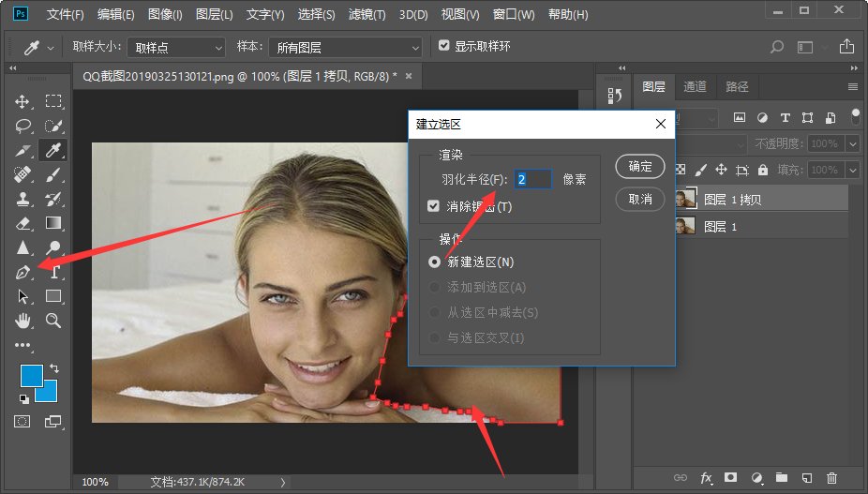Switch to the 路径 tab

tap(737, 86)
